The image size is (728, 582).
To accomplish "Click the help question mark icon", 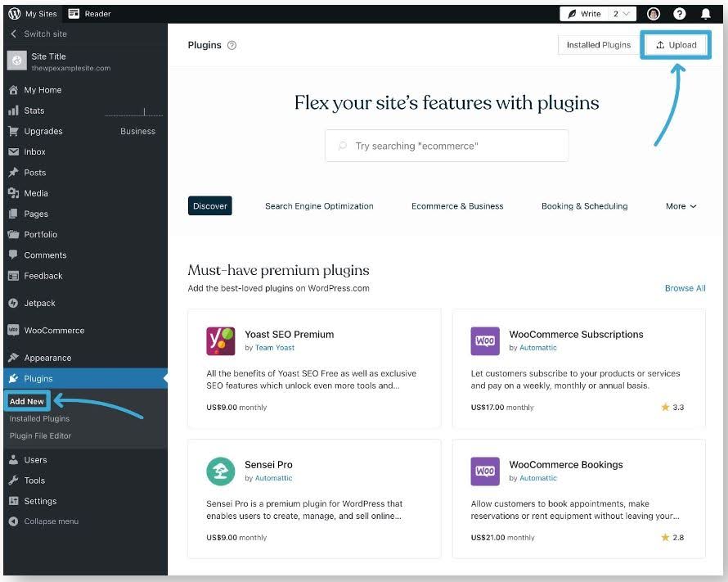I will click(x=678, y=13).
